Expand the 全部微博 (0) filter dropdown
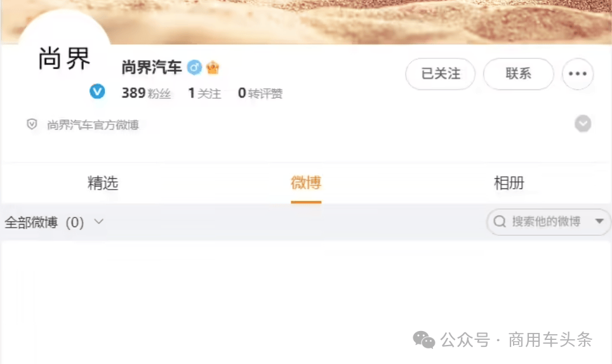 54,222
